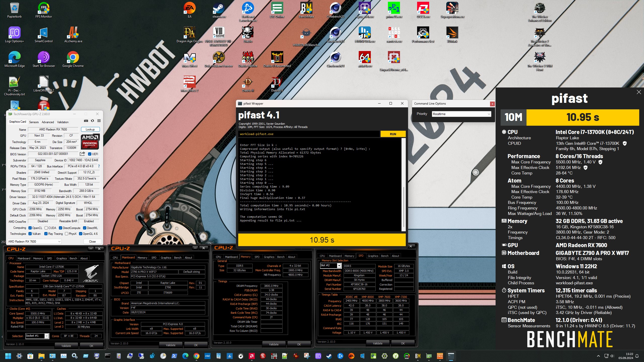
Task: Open GPU-Z hamburger menu icon
Action: point(99,121)
